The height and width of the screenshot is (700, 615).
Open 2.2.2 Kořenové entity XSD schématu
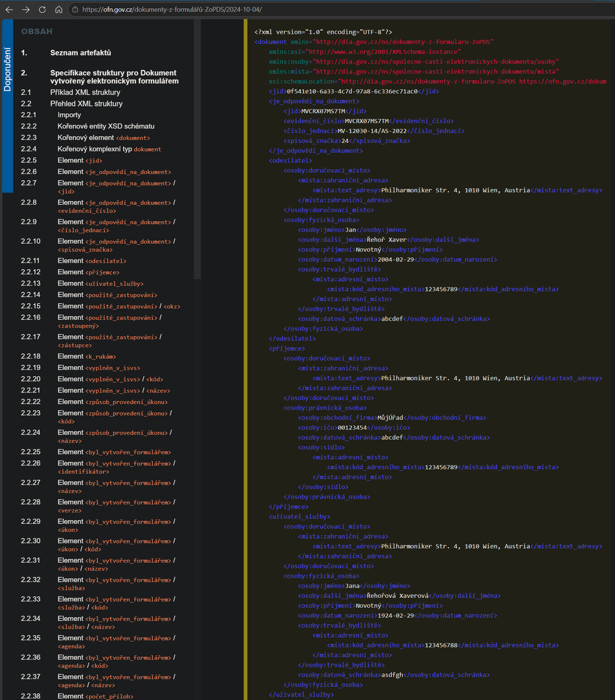click(x=106, y=126)
